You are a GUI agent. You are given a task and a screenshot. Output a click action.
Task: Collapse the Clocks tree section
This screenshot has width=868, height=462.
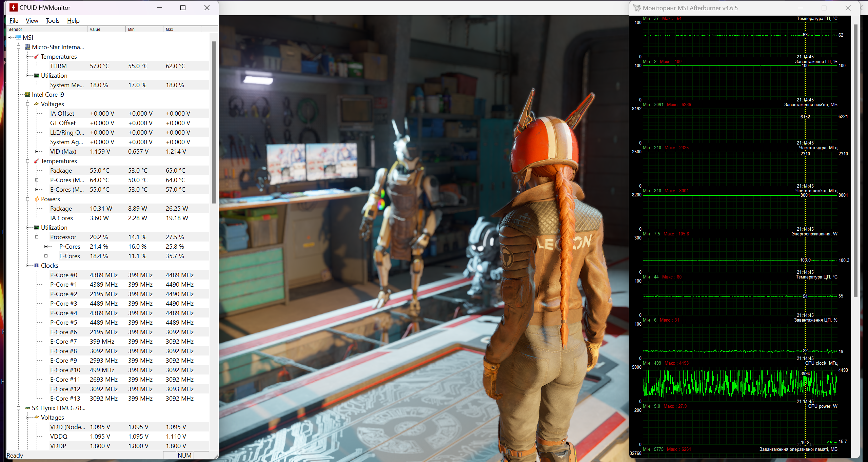point(28,265)
